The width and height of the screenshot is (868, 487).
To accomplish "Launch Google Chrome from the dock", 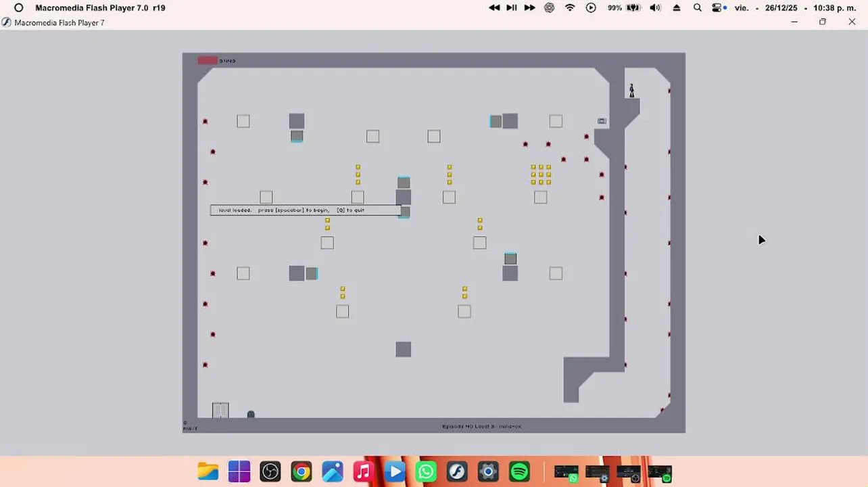I will point(302,471).
